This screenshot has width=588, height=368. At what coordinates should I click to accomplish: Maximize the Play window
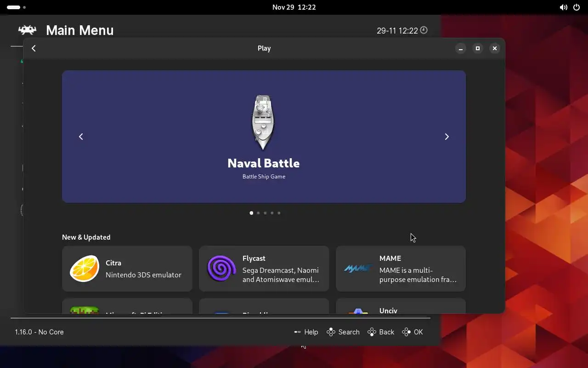[x=478, y=48]
